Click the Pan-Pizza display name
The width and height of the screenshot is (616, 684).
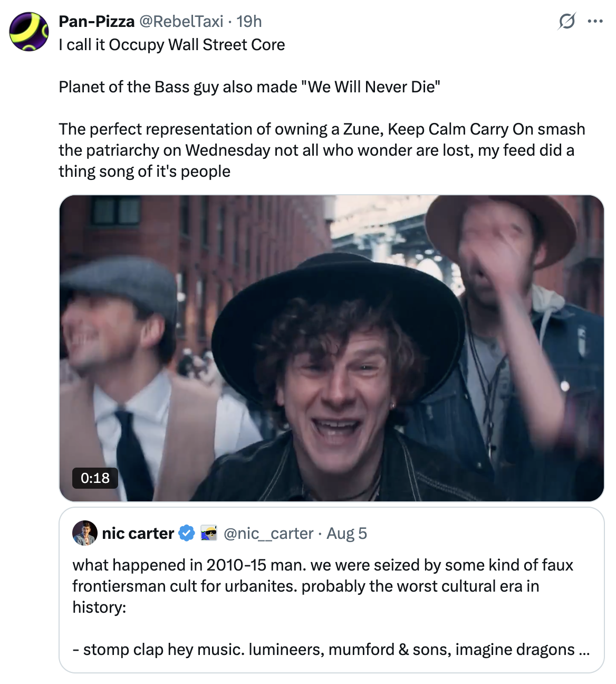click(x=97, y=22)
